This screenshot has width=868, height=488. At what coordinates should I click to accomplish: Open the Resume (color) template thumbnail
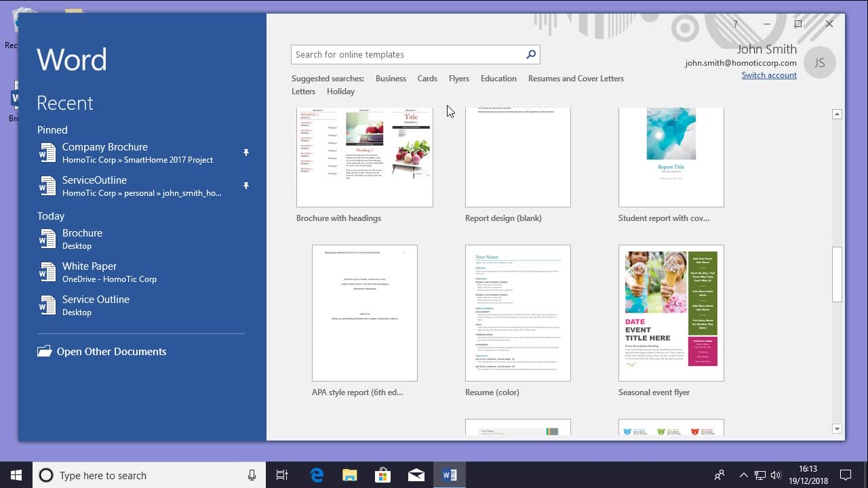click(x=518, y=313)
